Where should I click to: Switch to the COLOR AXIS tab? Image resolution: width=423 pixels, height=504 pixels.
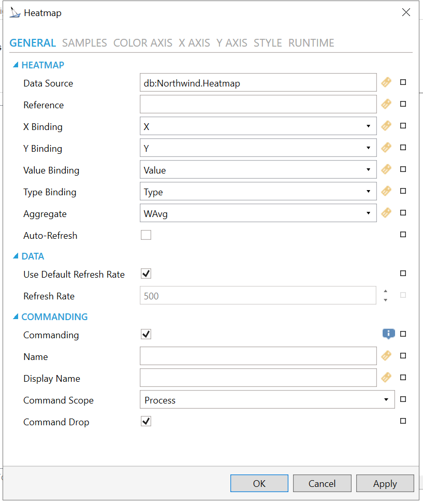(x=143, y=43)
